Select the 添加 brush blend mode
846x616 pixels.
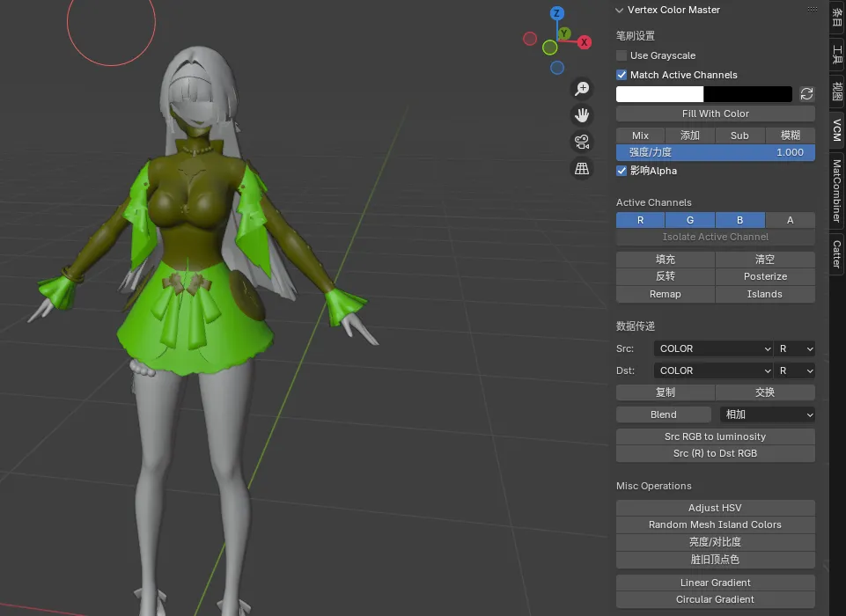pyautogui.click(x=690, y=136)
